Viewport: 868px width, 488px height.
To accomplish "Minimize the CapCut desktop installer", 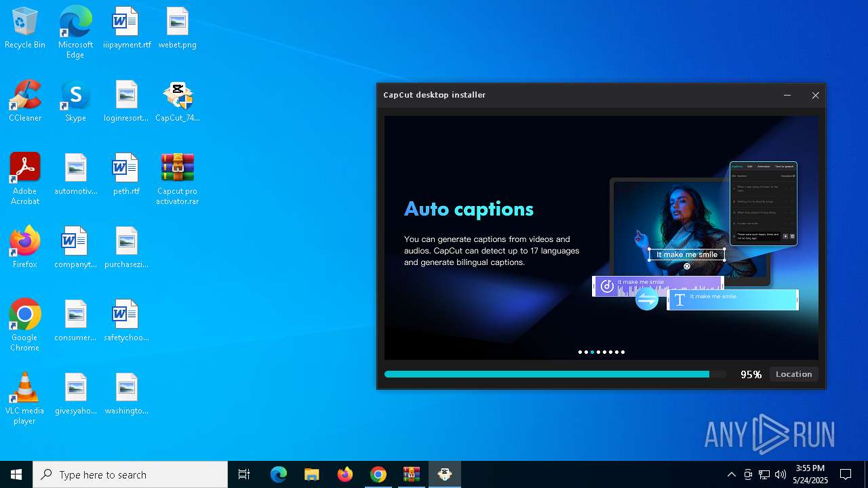I will pyautogui.click(x=787, y=96).
